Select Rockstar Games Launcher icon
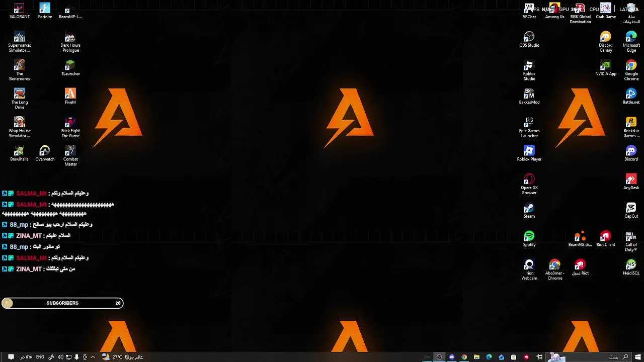Viewport: 644px width, 362px height. (x=631, y=128)
